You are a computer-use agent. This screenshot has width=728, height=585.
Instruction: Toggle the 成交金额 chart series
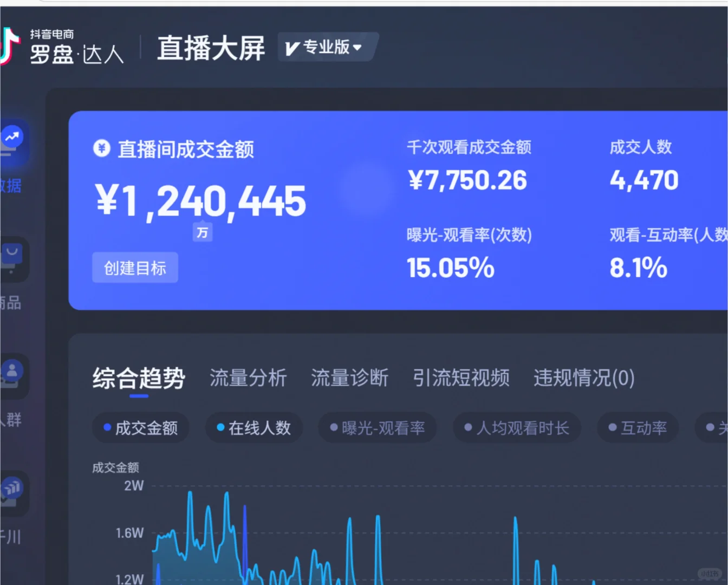pos(141,428)
